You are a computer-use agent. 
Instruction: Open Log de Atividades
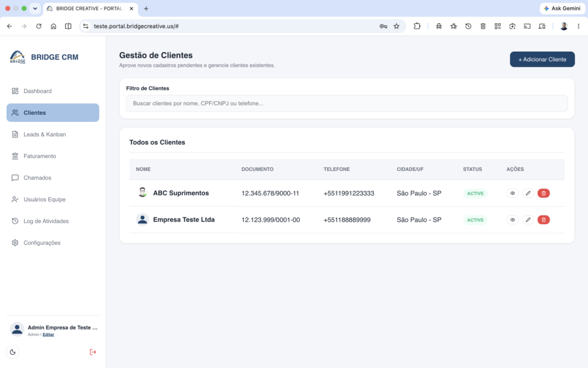[x=52, y=221]
